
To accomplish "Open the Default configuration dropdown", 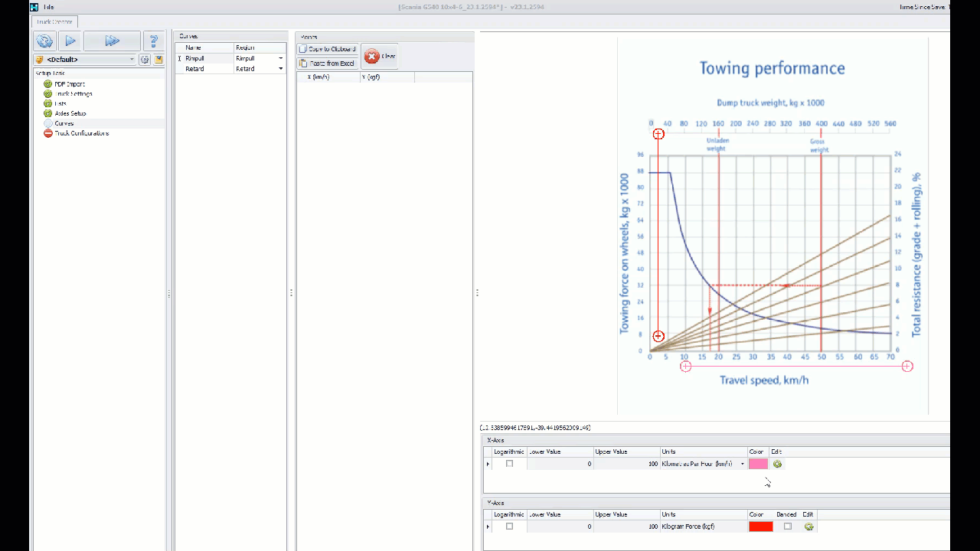I will coord(132,60).
